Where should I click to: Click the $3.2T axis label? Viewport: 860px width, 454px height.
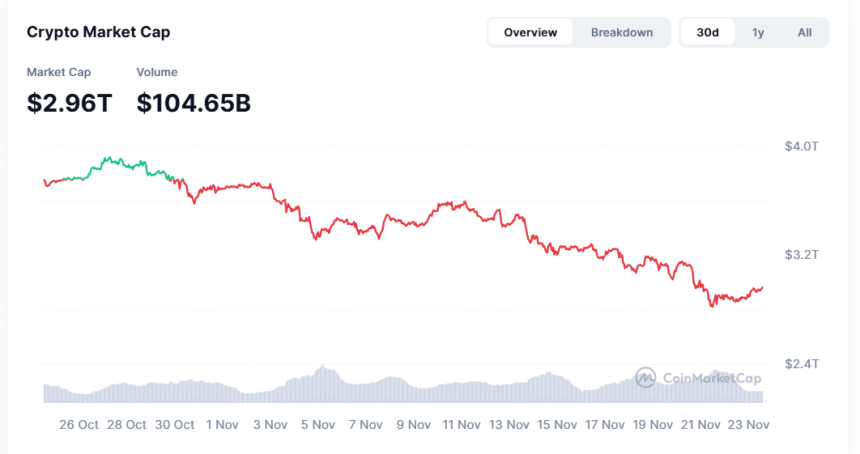pos(801,255)
